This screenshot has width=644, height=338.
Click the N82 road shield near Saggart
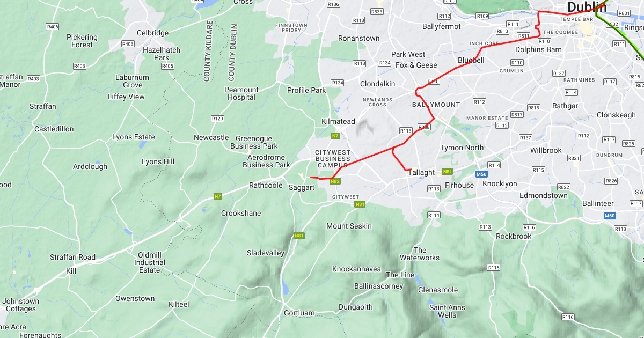[x=335, y=181]
